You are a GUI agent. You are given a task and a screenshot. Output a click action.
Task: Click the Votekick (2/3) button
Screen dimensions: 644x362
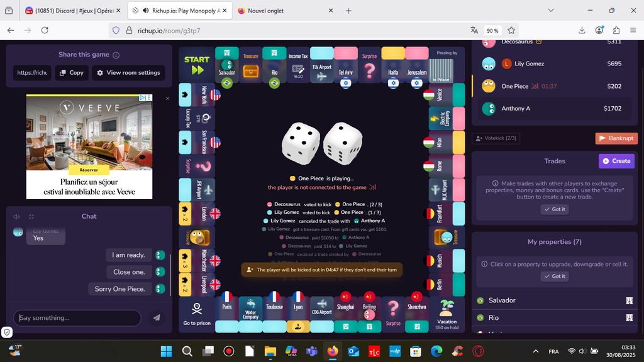[x=496, y=138]
